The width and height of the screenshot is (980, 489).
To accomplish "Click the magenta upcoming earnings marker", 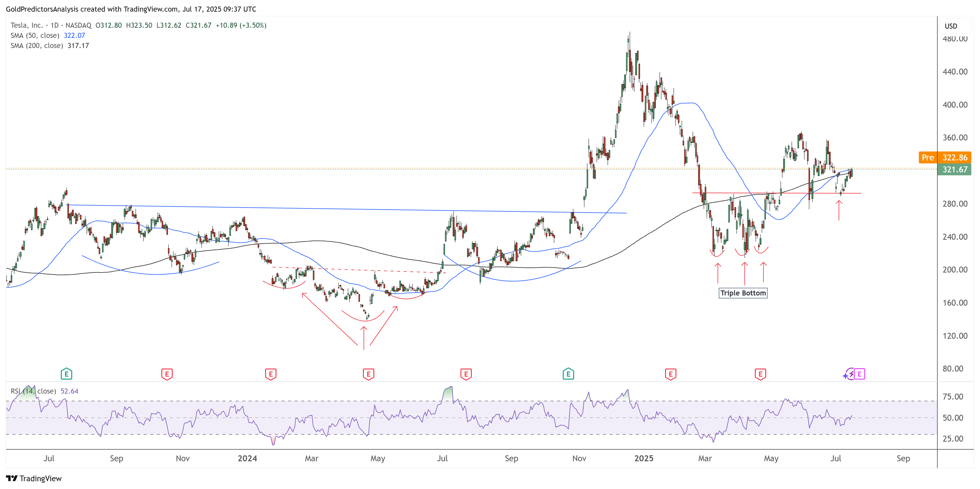I will coord(860,374).
